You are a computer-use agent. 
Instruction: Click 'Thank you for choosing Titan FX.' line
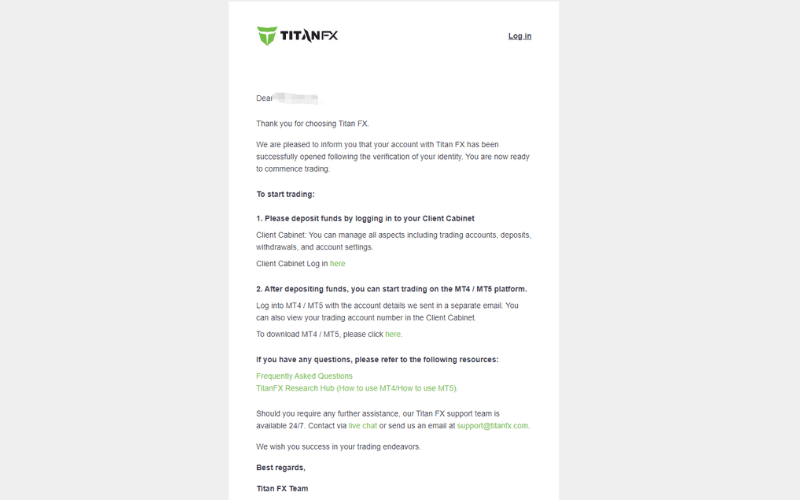[312, 123]
